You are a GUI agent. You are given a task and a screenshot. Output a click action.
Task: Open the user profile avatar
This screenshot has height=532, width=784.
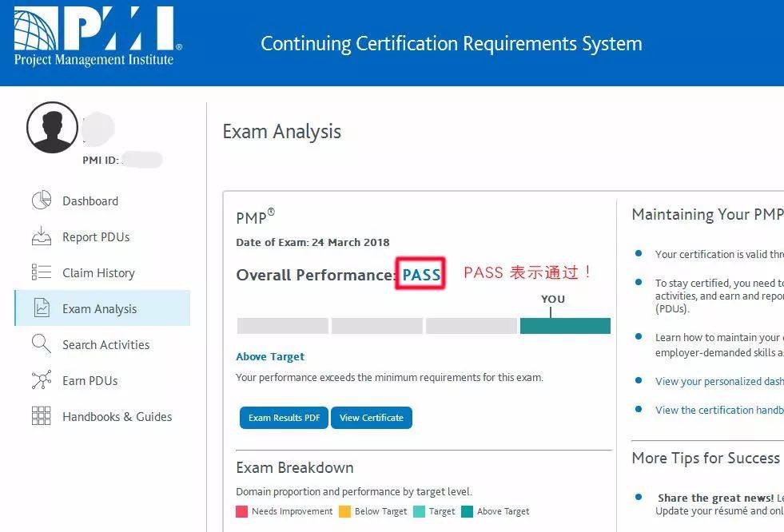click(x=52, y=127)
